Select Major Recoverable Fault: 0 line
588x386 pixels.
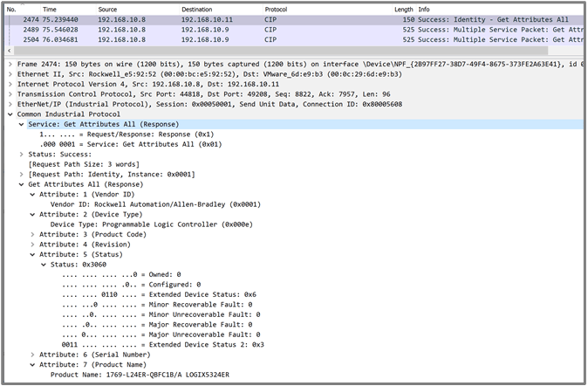157,324
